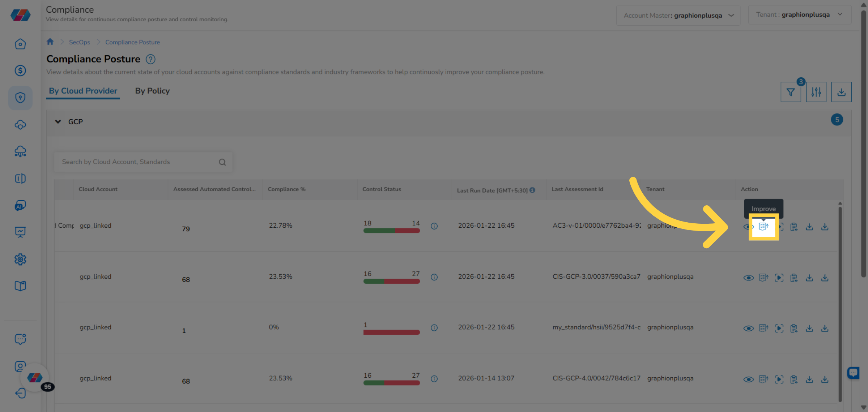Click eye view icon for CIS-GCP-3.0 row
This screenshot has width=868, height=412.
click(x=748, y=278)
